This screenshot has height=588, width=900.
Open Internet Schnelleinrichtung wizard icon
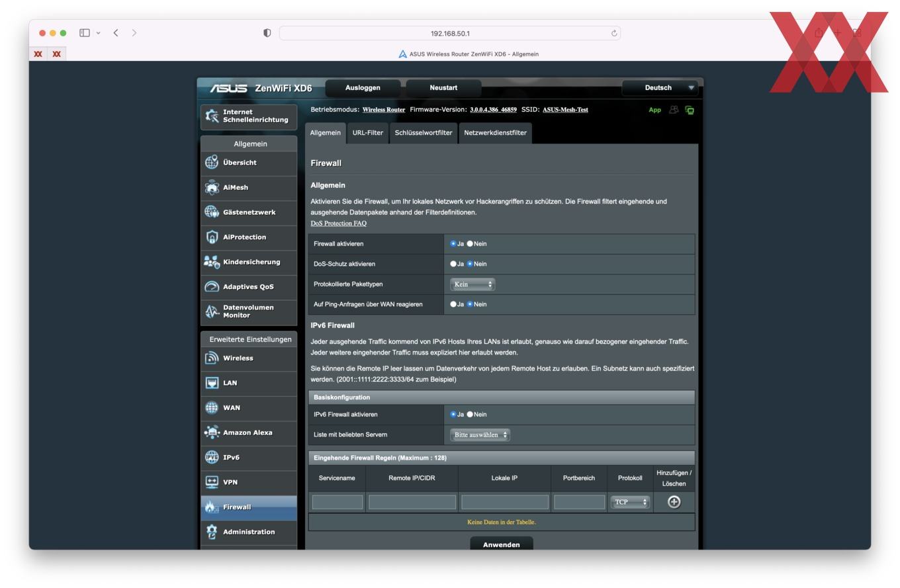point(212,116)
